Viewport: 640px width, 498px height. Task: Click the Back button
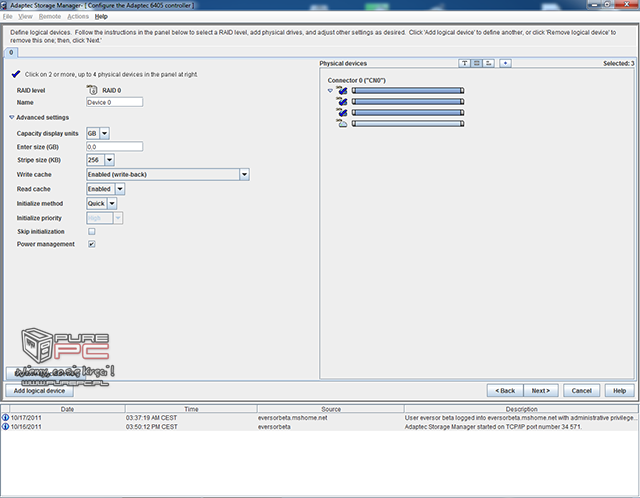(x=505, y=391)
